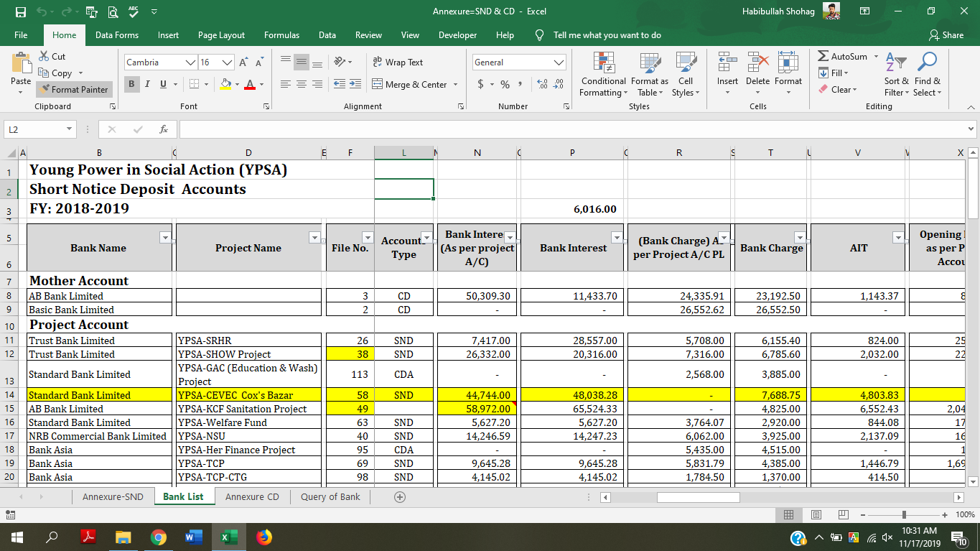This screenshot has width=980, height=551.
Task: Click the Conditional Formatting icon
Action: [x=603, y=63]
